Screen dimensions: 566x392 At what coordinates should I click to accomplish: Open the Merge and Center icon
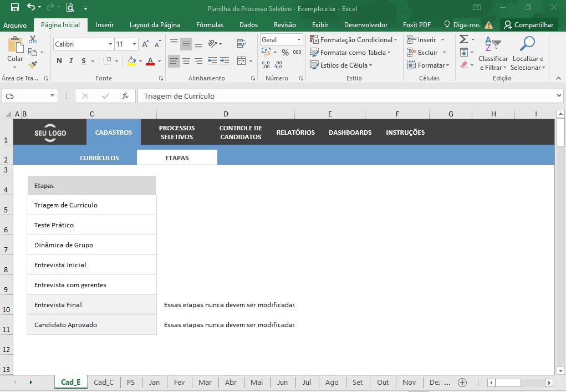(242, 60)
